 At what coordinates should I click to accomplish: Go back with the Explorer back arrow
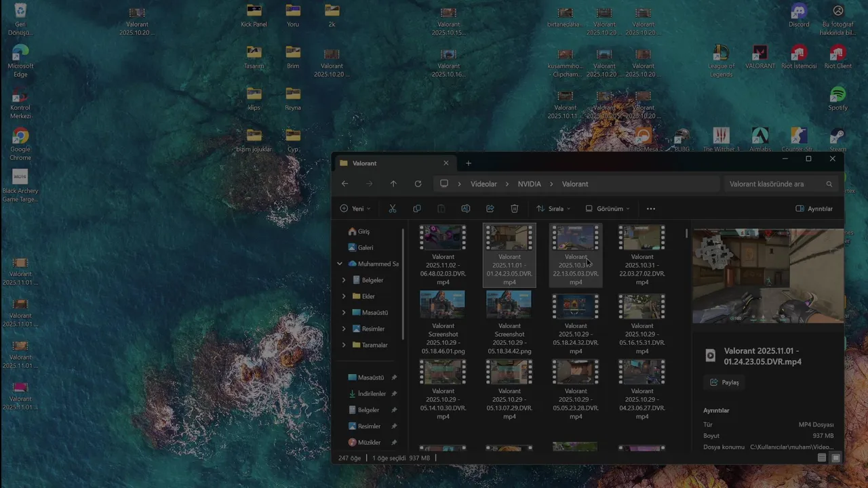coord(345,184)
